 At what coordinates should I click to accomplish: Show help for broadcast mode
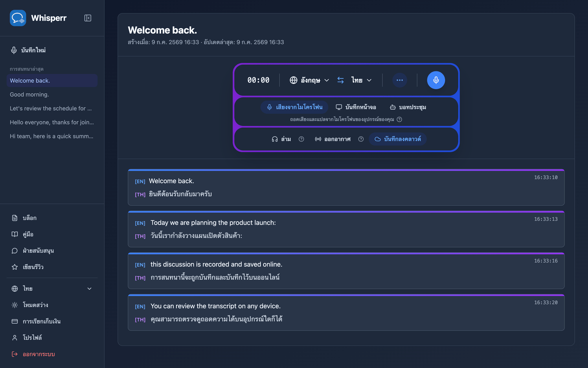coord(361,139)
